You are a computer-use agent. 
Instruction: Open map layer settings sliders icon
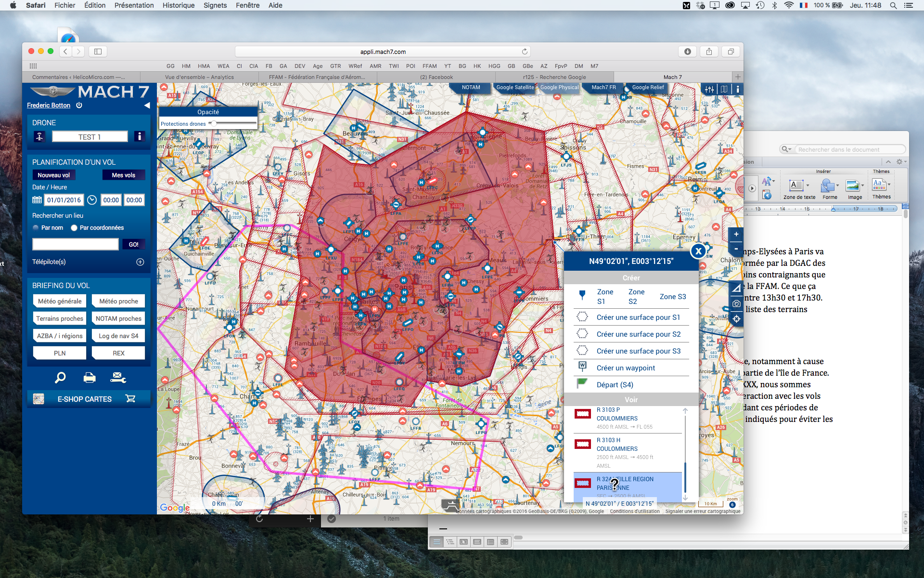tap(709, 89)
